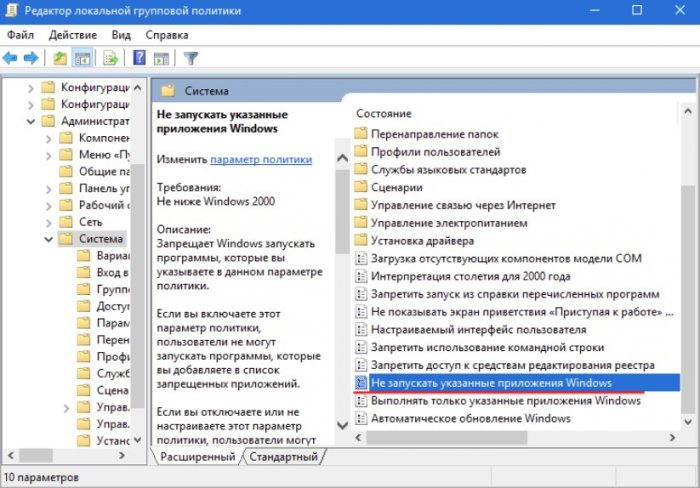
Task: Toggle the console tree toolbar icon
Action: click(82, 58)
